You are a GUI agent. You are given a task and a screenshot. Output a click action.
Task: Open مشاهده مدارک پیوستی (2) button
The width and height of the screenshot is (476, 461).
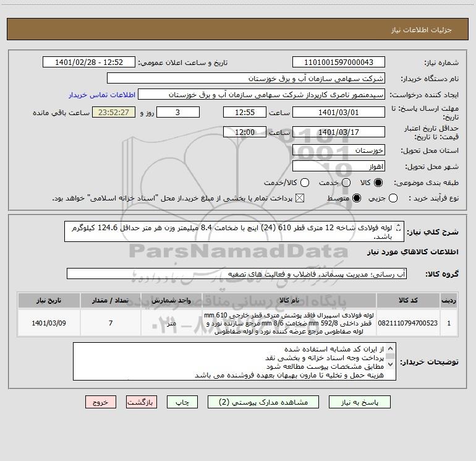(x=263, y=402)
